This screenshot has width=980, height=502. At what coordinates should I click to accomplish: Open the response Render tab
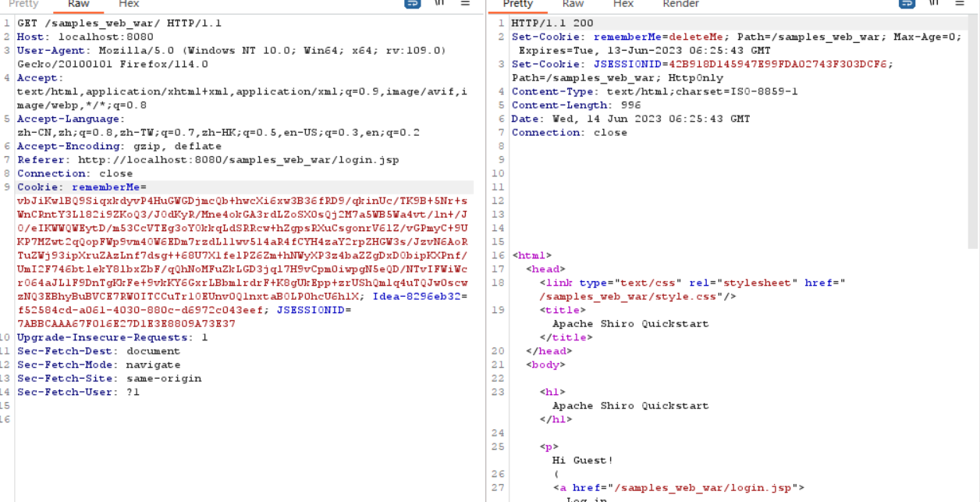[x=680, y=5]
